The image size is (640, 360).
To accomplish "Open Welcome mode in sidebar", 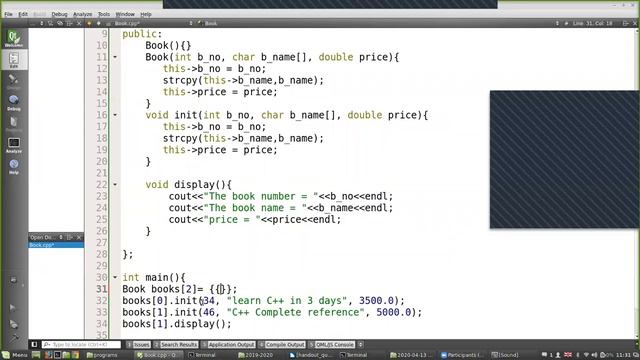I will click(13, 39).
